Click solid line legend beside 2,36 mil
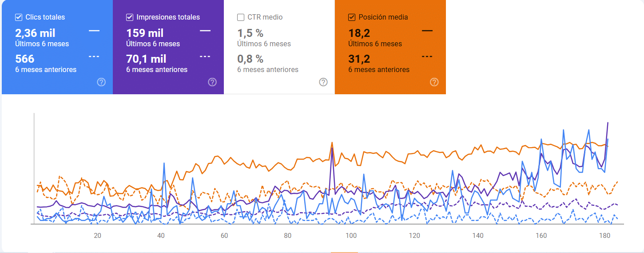Image resolution: width=644 pixels, height=253 pixels. point(94,31)
